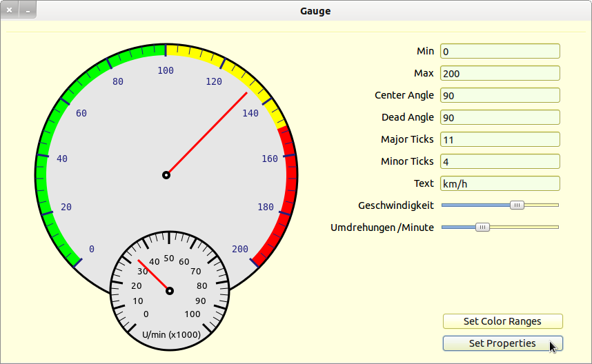Screen dimensions: 592x364
Task: Click the Set Color Ranges button
Action: [502, 321]
